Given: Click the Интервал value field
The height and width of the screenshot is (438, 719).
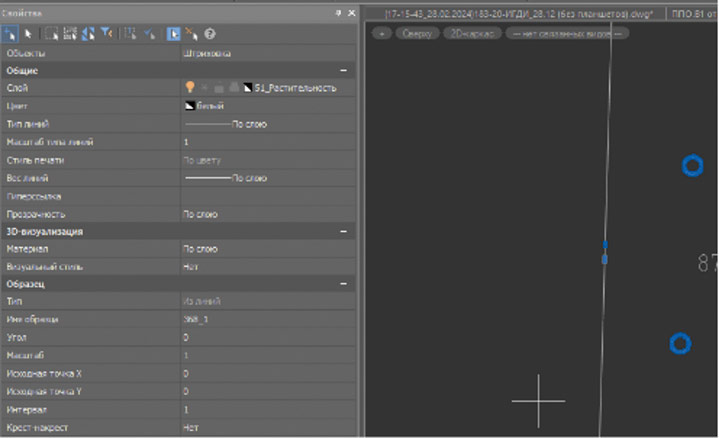Looking at the screenshot, I should pyautogui.click(x=269, y=410).
